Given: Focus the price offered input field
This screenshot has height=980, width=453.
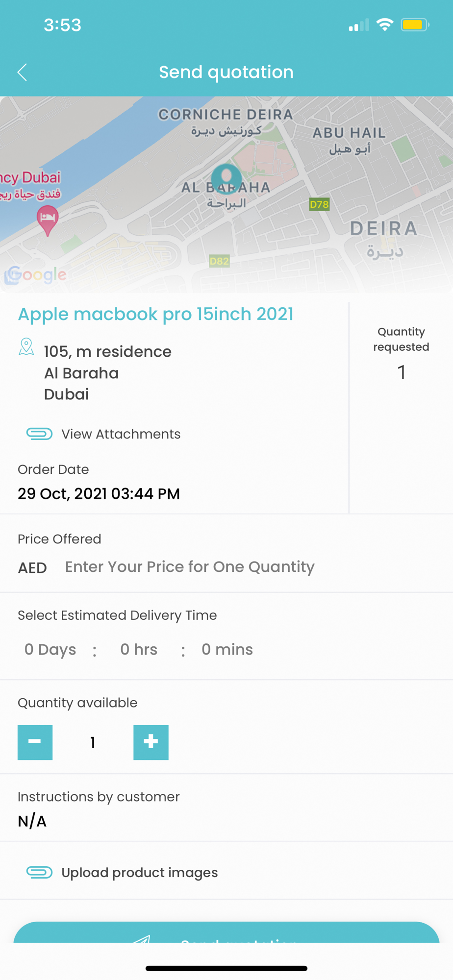Looking at the screenshot, I should 190,567.
